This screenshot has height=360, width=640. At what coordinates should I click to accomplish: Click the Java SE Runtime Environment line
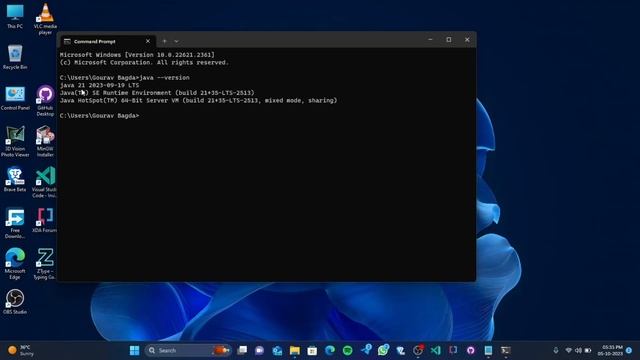(157, 93)
